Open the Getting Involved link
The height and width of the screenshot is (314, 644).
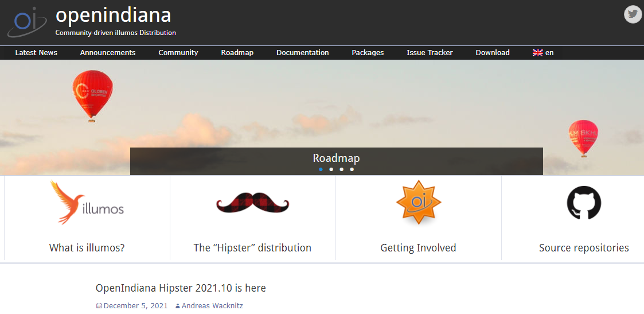tap(418, 248)
